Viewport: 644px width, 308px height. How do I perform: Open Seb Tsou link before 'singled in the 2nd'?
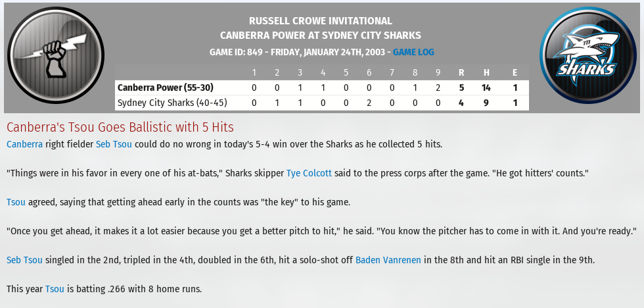coord(25,260)
